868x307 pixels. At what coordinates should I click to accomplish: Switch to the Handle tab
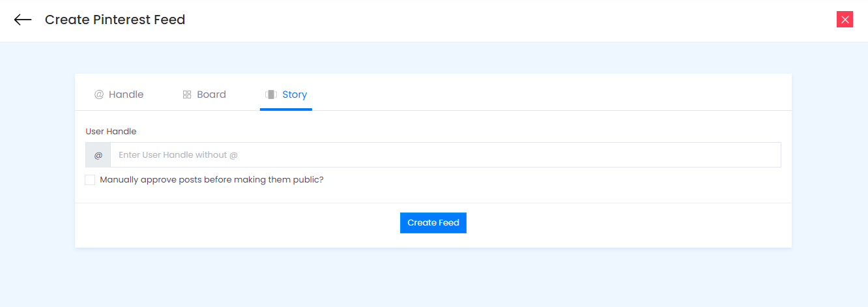119,95
